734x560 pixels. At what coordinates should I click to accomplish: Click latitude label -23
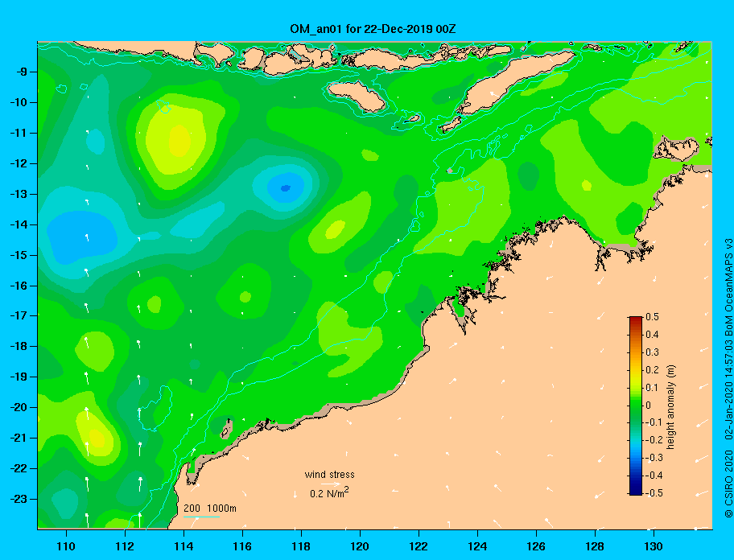click(x=18, y=499)
